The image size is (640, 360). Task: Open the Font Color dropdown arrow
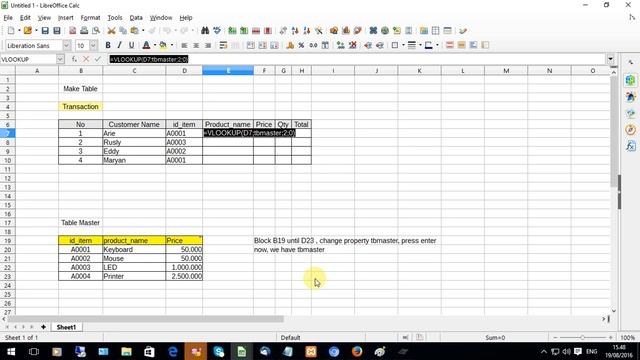[155, 45]
